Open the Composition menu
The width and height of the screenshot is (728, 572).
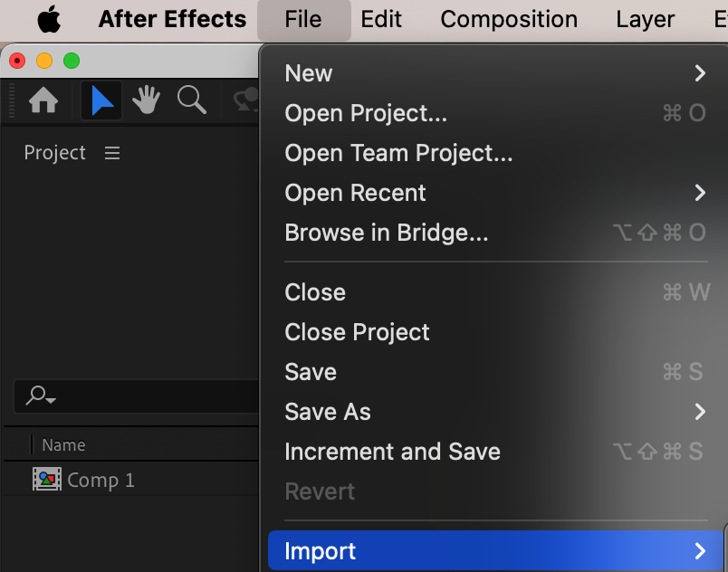coord(509,19)
